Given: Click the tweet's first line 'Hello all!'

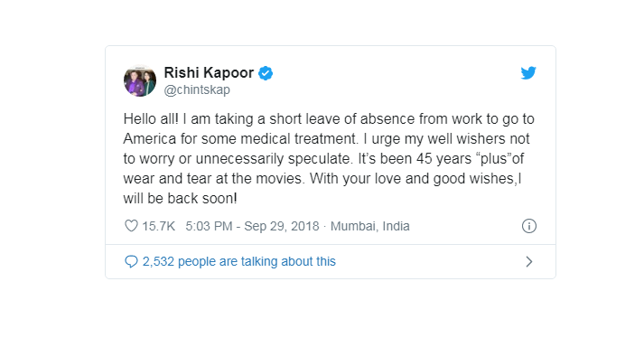Looking at the screenshot, I should pyautogui.click(x=151, y=118).
